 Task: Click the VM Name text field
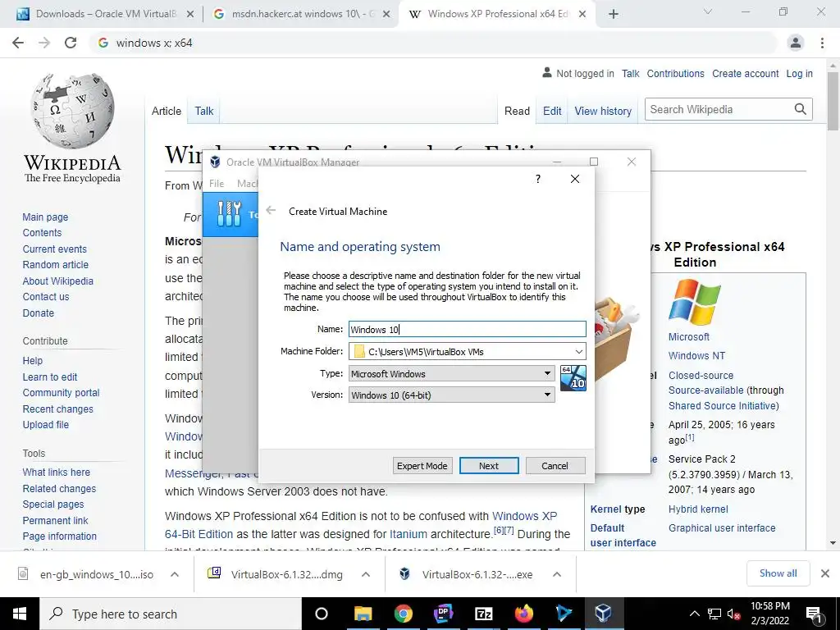[x=467, y=329]
